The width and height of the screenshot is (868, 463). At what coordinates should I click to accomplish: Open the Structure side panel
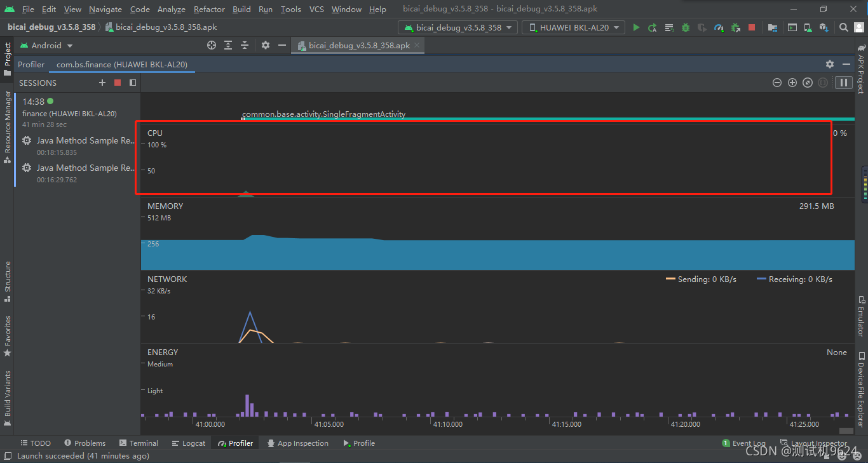pyautogui.click(x=8, y=281)
